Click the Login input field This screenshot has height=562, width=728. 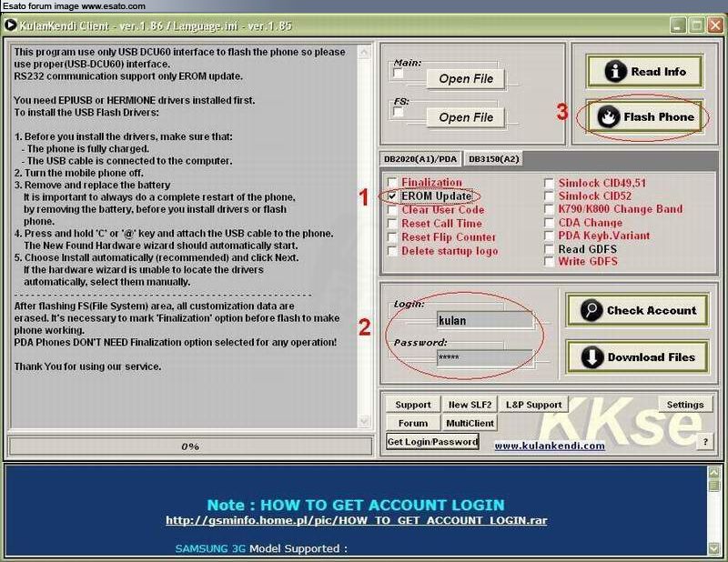[x=484, y=320]
